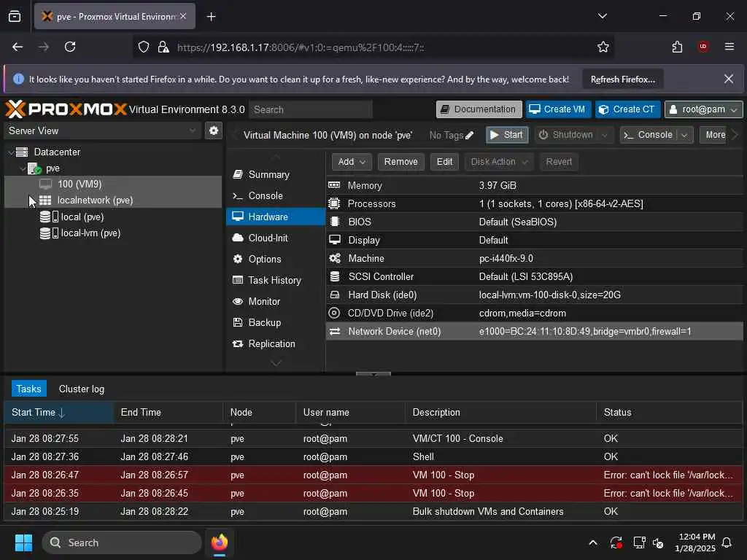List all Firefox tabs chevron
The image size is (747, 560).
coord(603,16)
